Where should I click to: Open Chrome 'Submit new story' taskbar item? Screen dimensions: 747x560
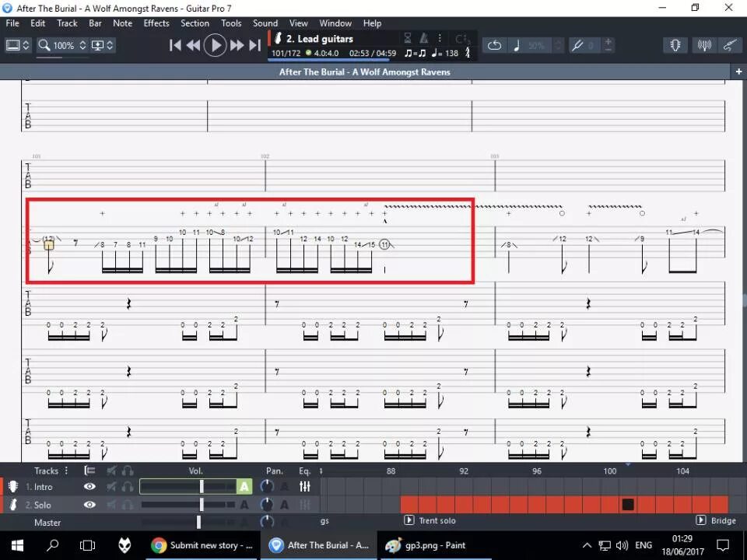click(202, 545)
